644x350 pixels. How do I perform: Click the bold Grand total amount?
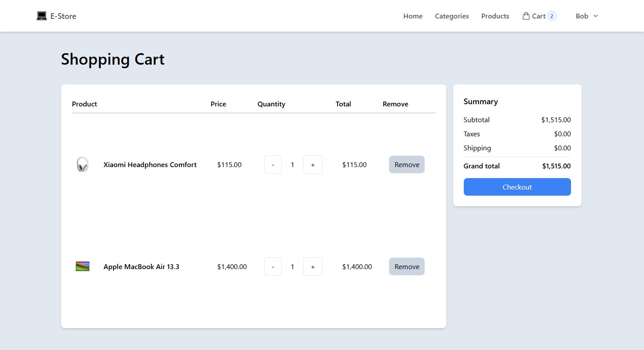[x=557, y=166]
